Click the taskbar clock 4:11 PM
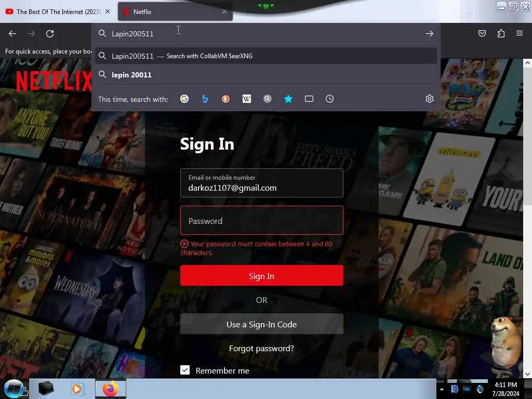Screen dimensions: 532x399 pos(506,389)
